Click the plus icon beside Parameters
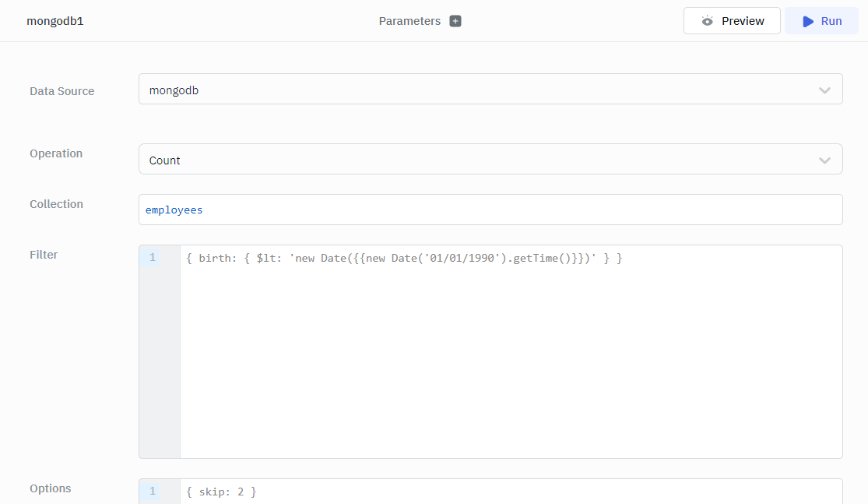The height and width of the screenshot is (504, 868). [x=455, y=21]
